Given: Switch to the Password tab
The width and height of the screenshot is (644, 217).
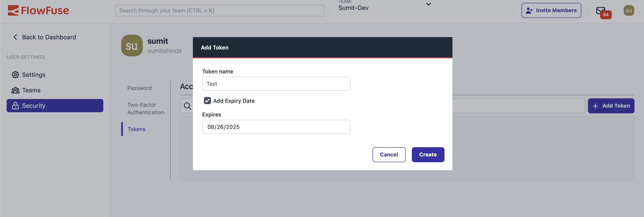Looking at the screenshot, I should (x=139, y=88).
